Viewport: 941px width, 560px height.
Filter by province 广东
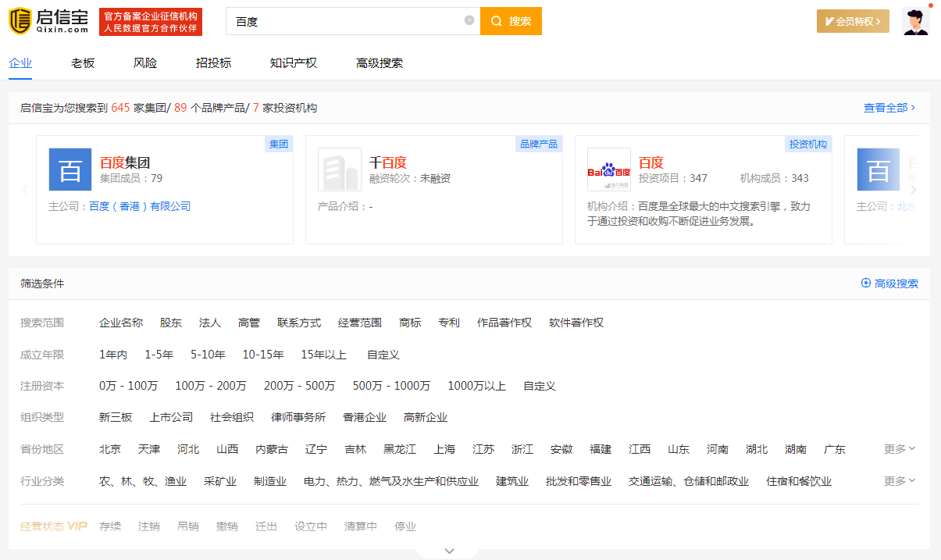835,449
